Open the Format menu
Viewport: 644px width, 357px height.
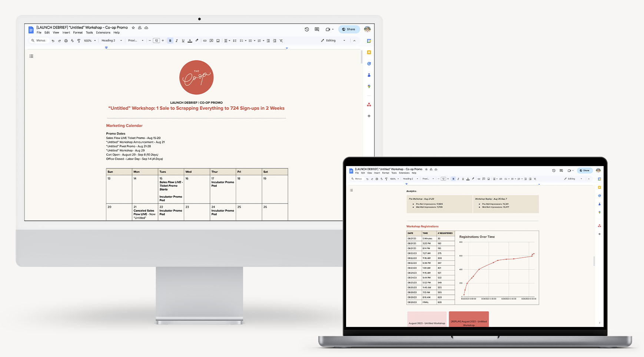(78, 33)
